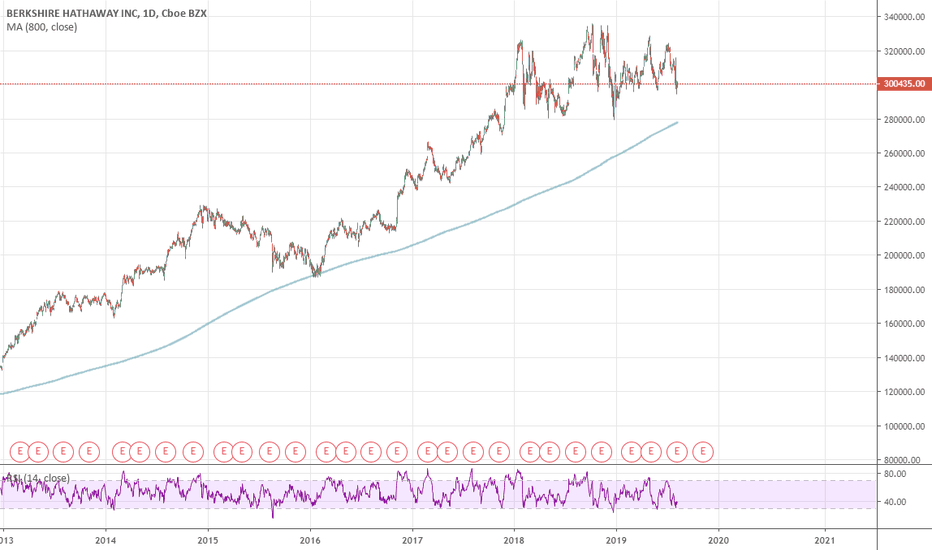
Task: Click the 2018 label on time axis
Action: point(514,540)
